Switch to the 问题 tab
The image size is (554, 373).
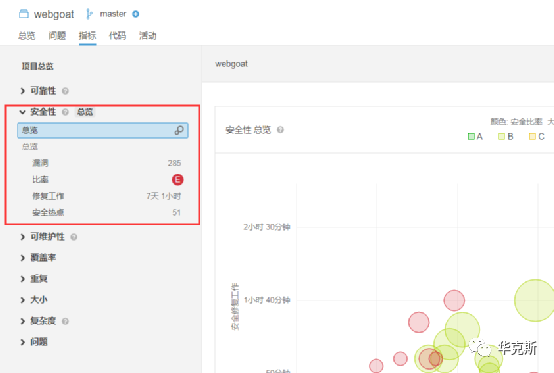click(57, 36)
